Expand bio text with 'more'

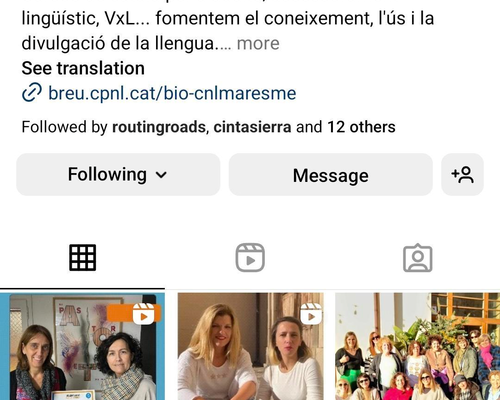(x=258, y=43)
